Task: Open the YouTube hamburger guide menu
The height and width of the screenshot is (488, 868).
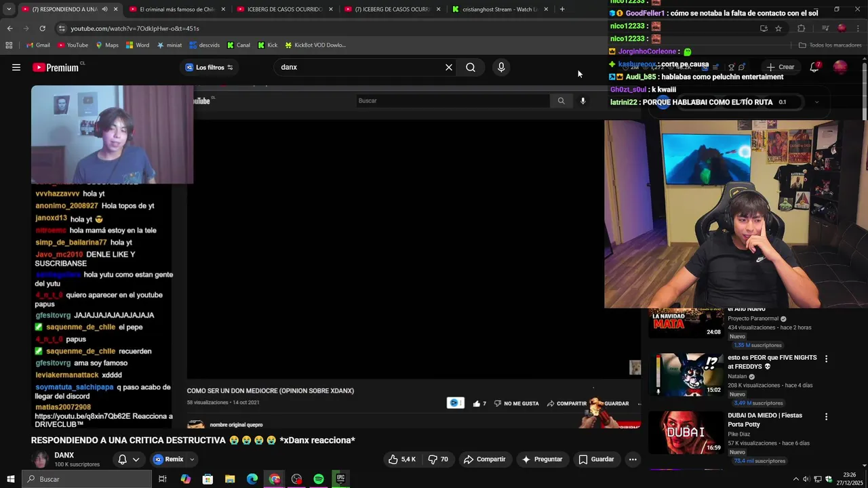Action: tap(16, 67)
